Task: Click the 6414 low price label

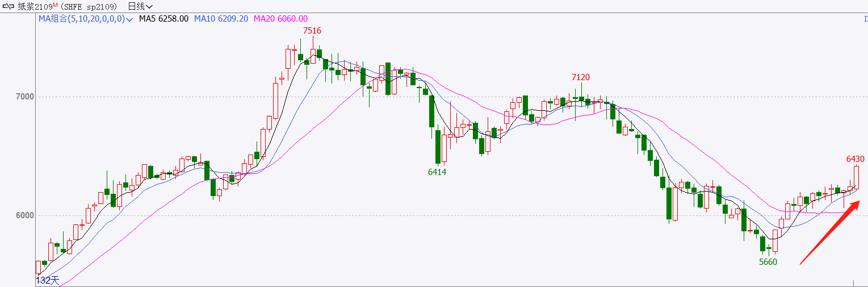Action: click(x=437, y=172)
